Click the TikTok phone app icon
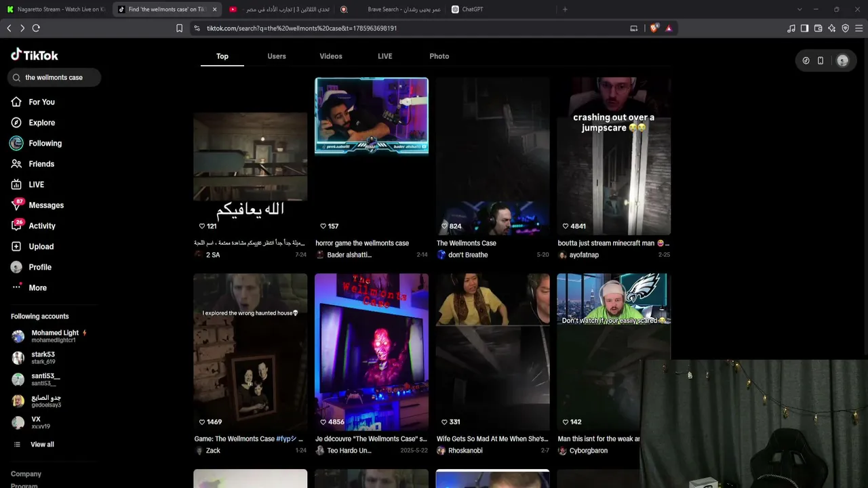The image size is (868, 488). (821, 60)
